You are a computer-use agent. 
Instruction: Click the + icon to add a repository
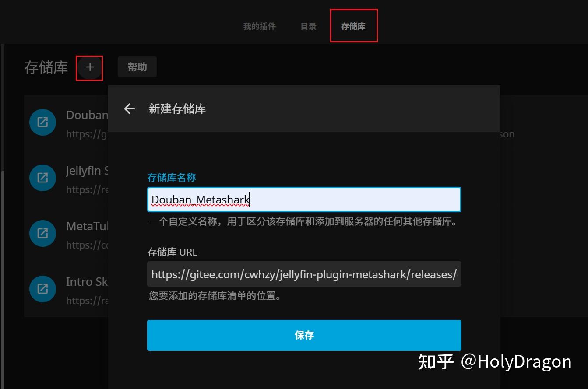89,67
